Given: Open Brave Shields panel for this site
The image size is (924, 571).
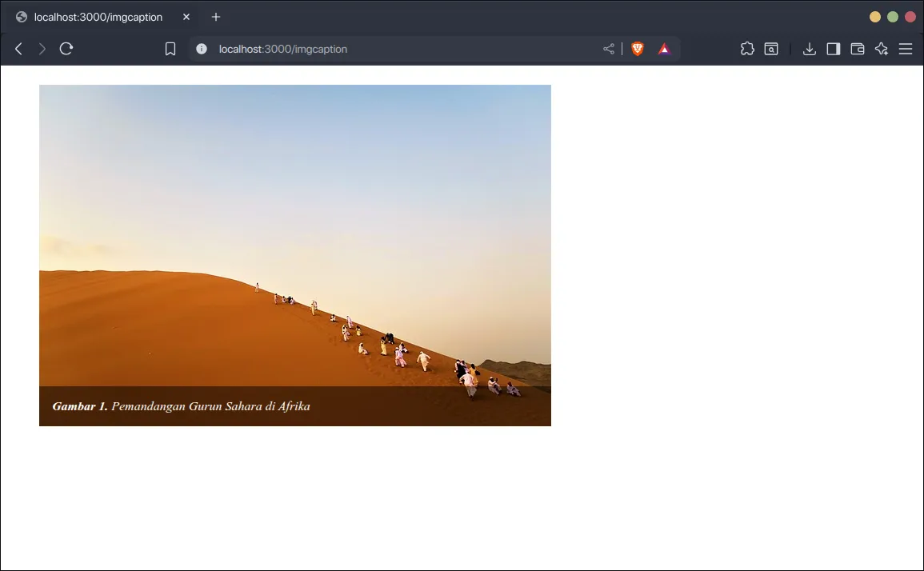Looking at the screenshot, I should pyautogui.click(x=638, y=48).
